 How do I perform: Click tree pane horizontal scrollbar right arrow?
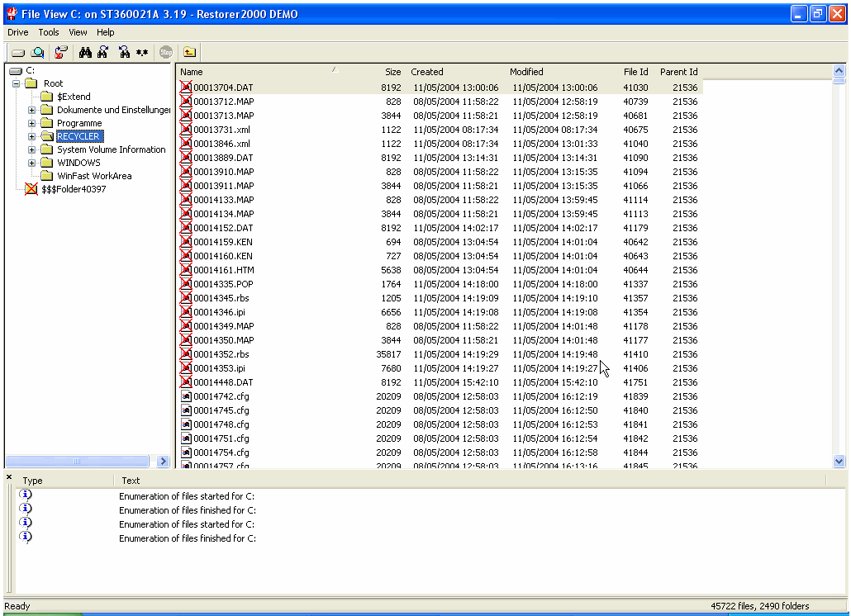tap(163, 462)
